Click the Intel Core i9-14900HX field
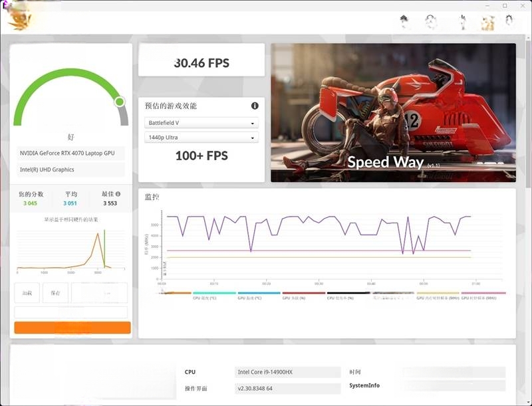Image resolution: width=532 pixels, height=406 pixels. coord(288,372)
